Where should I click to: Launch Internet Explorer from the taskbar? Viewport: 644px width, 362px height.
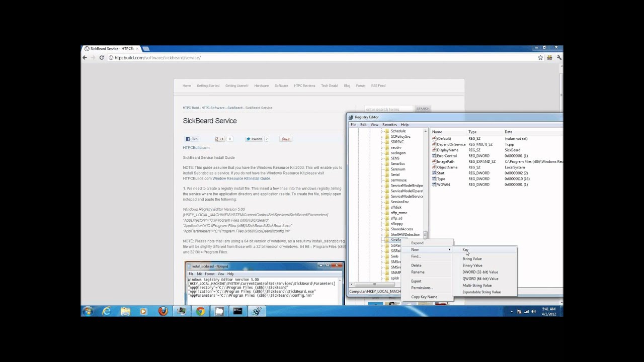click(107, 311)
